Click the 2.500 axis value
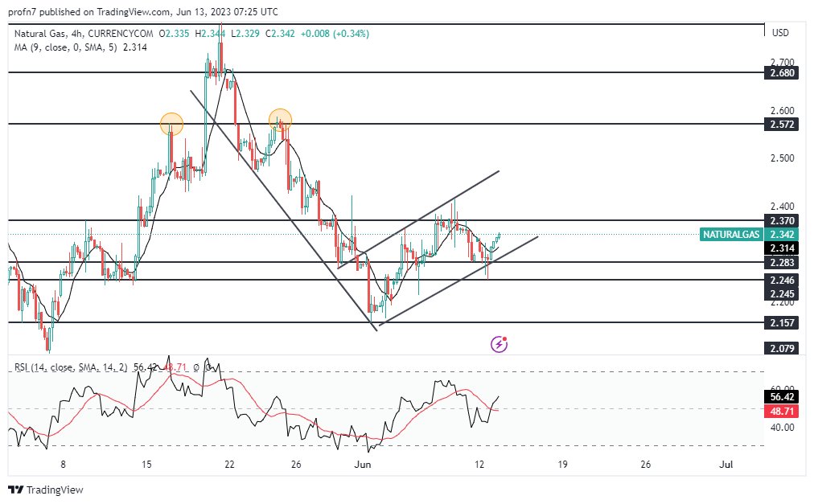The height and width of the screenshot is (504, 814). click(x=783, y=158)
